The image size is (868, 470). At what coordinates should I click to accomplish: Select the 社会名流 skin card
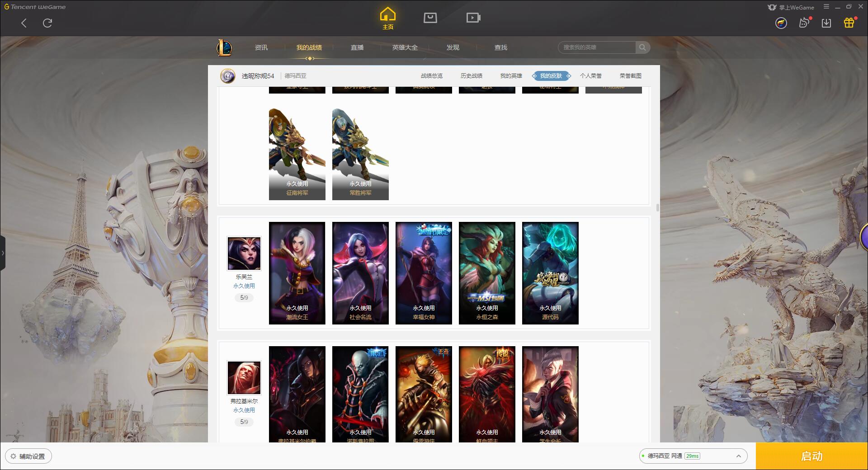(360, 273)
